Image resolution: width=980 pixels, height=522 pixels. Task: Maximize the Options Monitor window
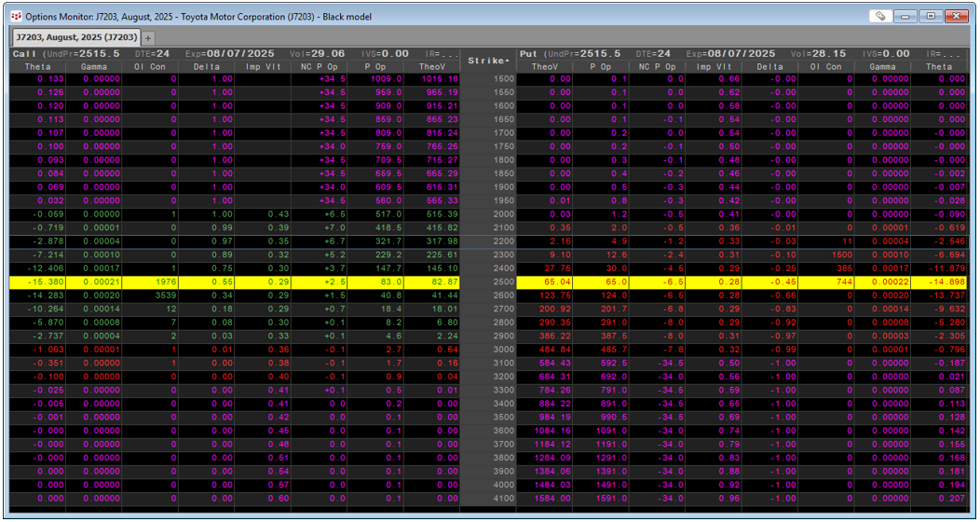(x=930, y=16)
